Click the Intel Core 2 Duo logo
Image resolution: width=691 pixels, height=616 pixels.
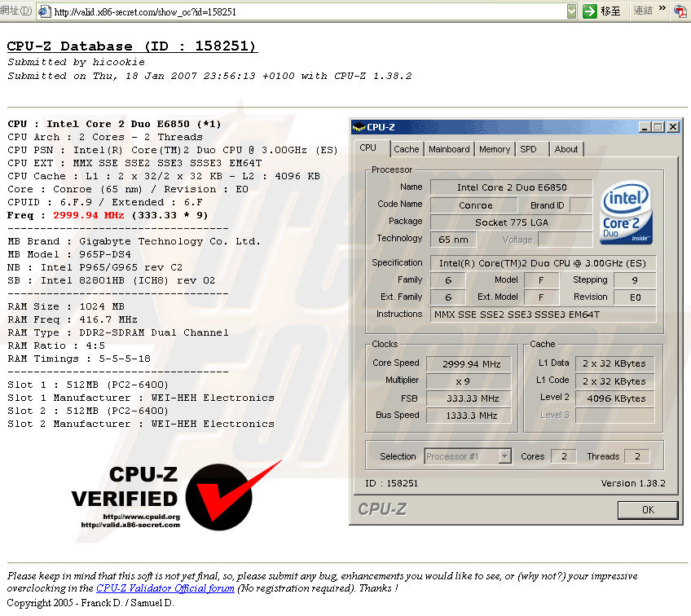(x=627, y=214)
